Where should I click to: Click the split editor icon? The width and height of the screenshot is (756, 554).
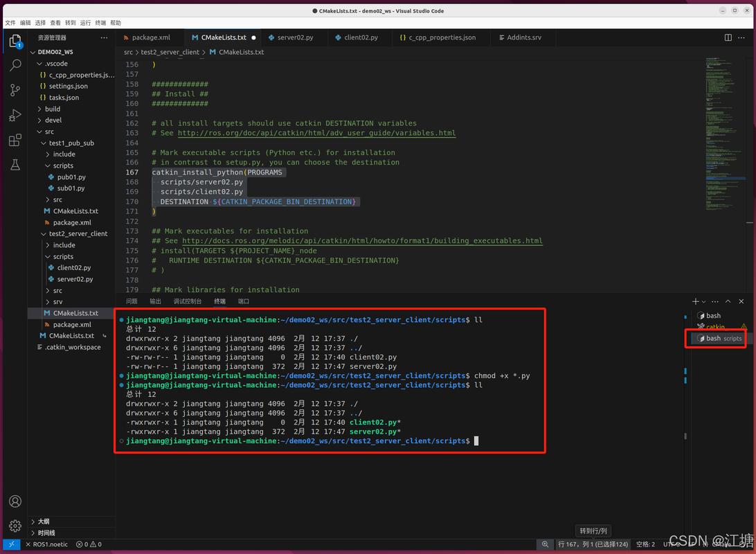[728, 37]
